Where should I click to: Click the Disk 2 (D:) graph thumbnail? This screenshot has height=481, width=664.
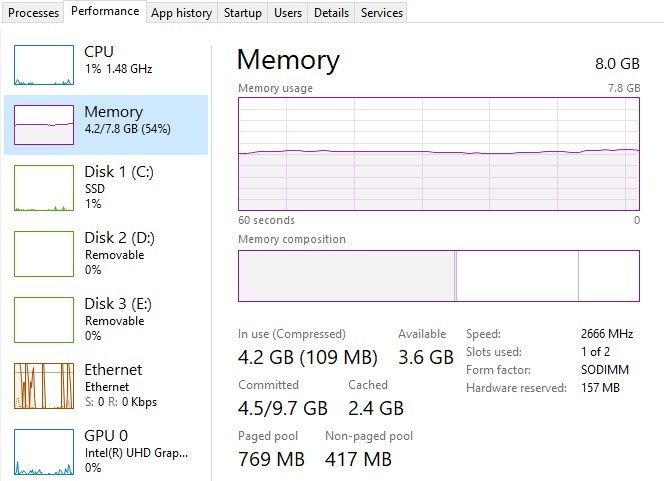coord(44,254)
